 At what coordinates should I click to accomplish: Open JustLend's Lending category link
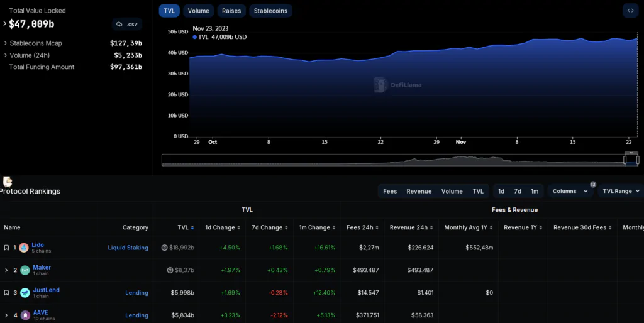coord(136,293)
